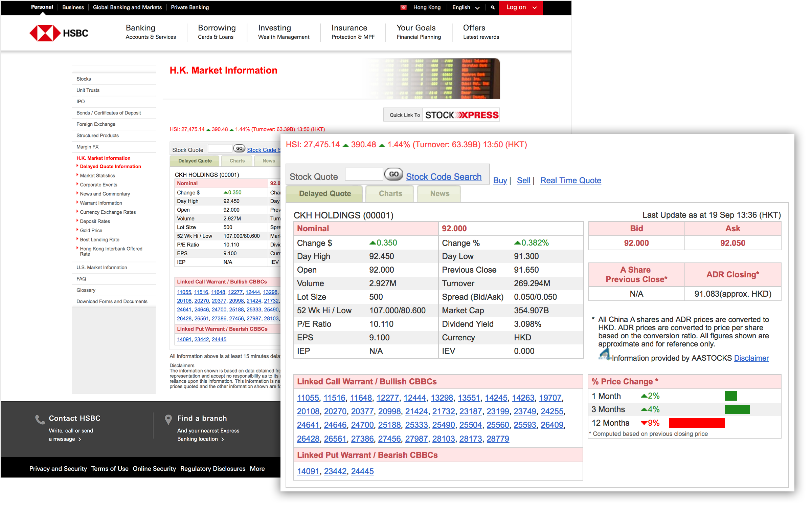Click the location pin by Find a branch

(168, 420)
